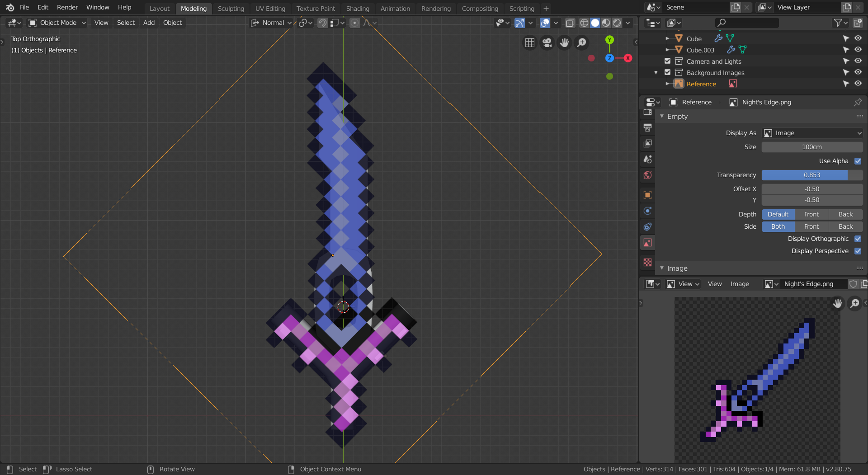
Task: Click the Y axis on the navigation gizmo
Action: coord(609,40)
